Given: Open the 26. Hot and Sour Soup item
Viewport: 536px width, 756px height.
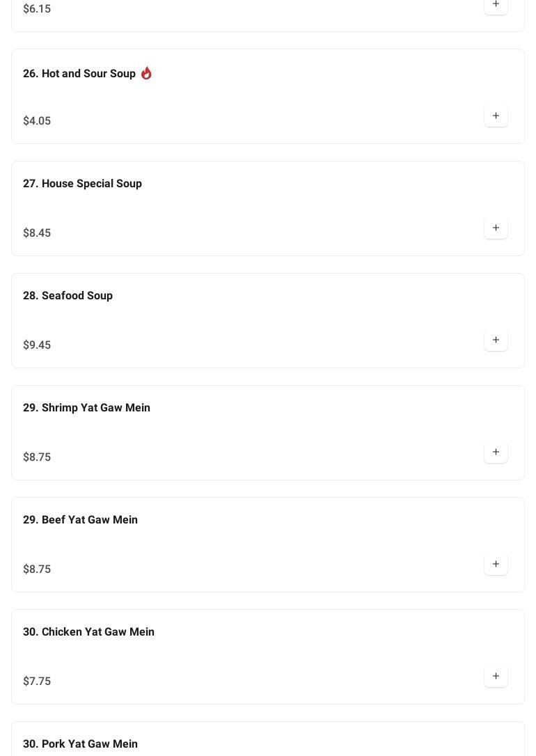Looking at the screenshot, I should click(79, 74).
